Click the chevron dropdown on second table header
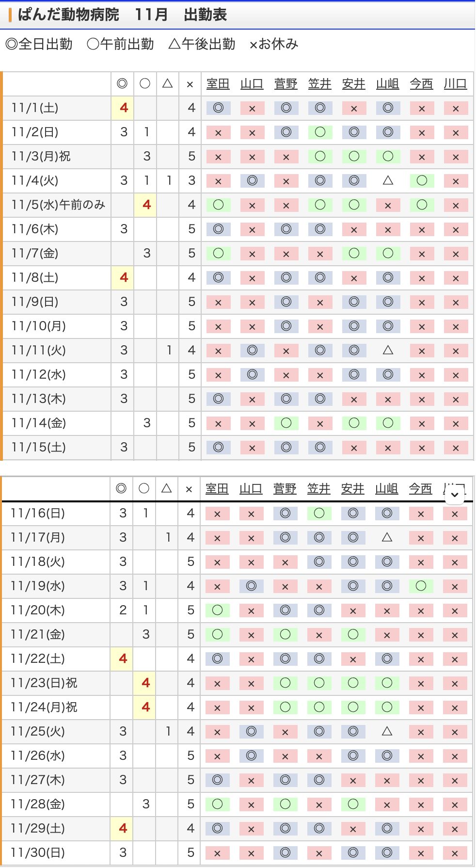The width and height of the screenshot is (476, 868). 455,495
